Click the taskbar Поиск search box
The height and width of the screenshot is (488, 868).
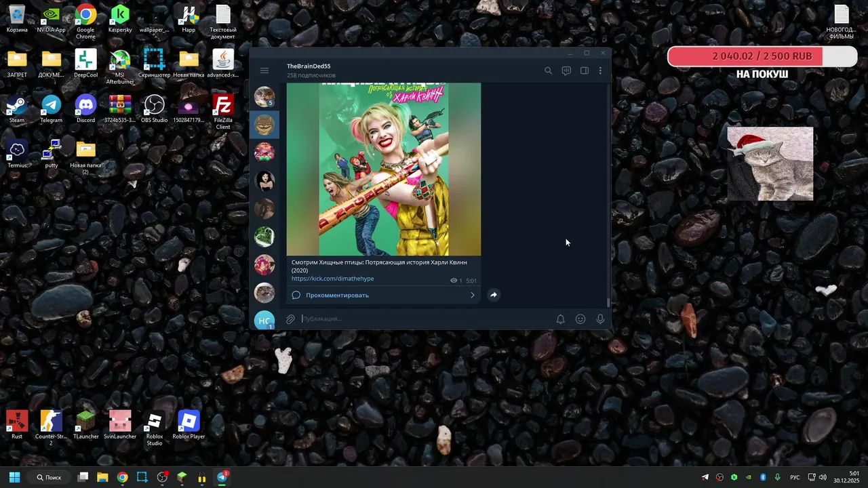(x=49, y=477)
